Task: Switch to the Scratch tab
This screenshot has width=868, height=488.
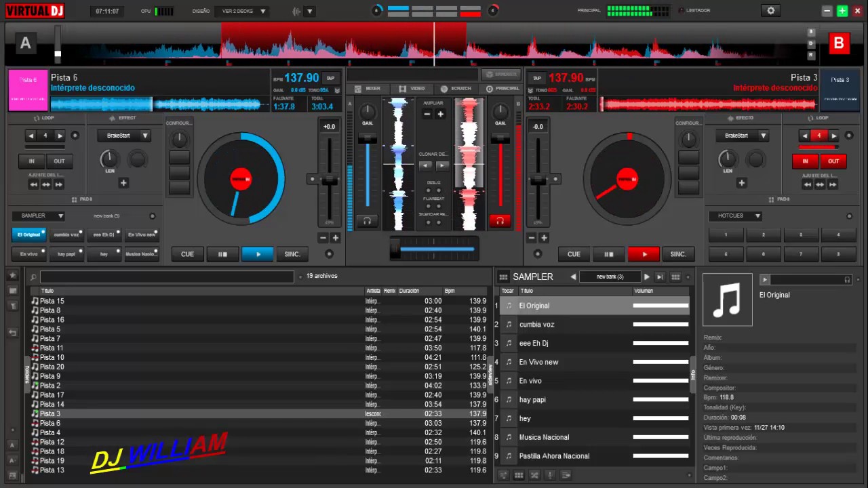Action: [x=456, y=89]
